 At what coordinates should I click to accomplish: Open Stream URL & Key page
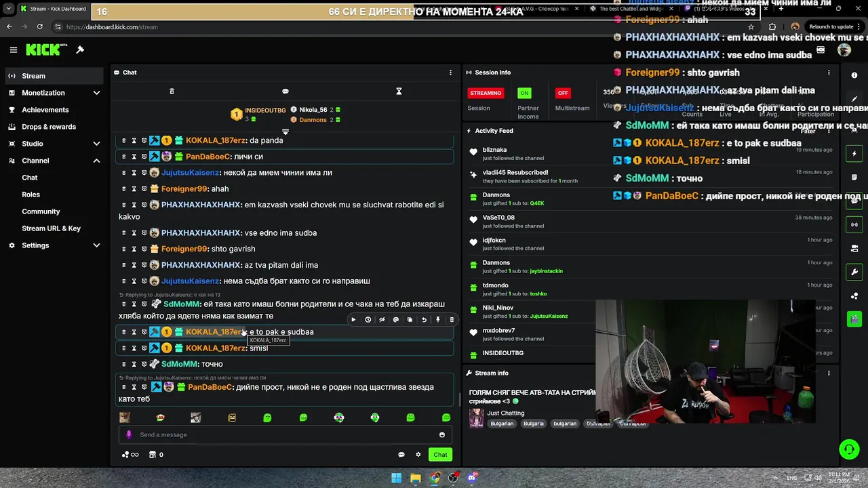click(51, 228)
